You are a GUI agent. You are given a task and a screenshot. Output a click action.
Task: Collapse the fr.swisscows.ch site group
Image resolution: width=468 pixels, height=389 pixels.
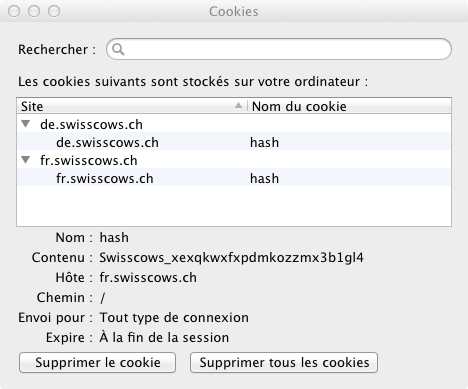coord(26,160)
